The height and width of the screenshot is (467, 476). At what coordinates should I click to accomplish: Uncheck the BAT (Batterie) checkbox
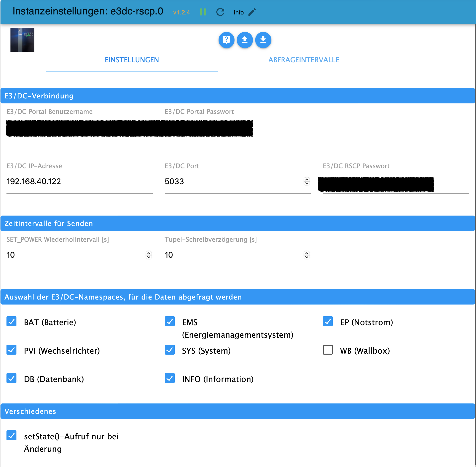click(11, 321)
